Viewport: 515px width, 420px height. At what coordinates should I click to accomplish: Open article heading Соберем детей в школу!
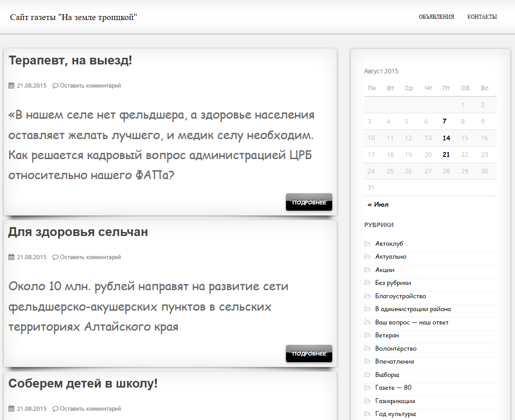(x=83, y=384)
